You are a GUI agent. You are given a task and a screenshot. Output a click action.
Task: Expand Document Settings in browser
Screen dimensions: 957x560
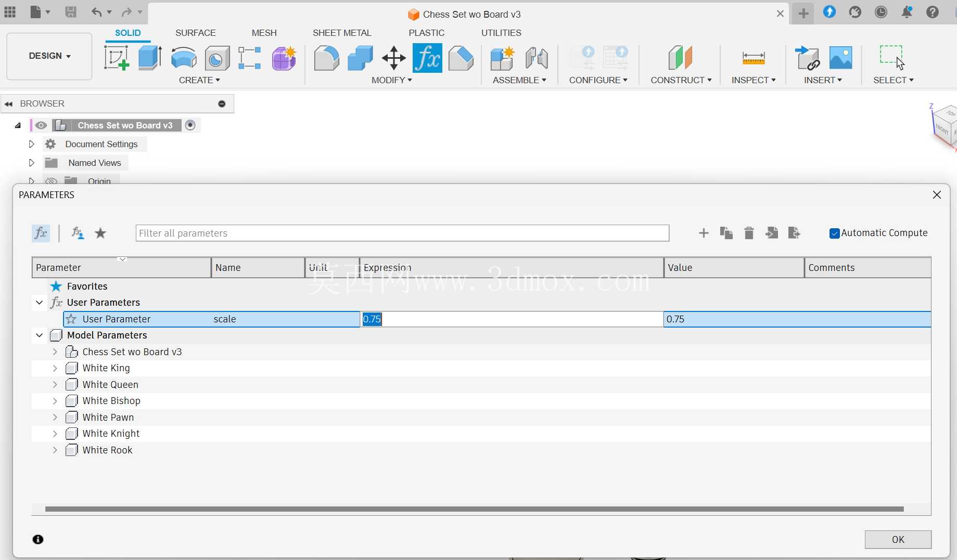[x=31, y=144]
